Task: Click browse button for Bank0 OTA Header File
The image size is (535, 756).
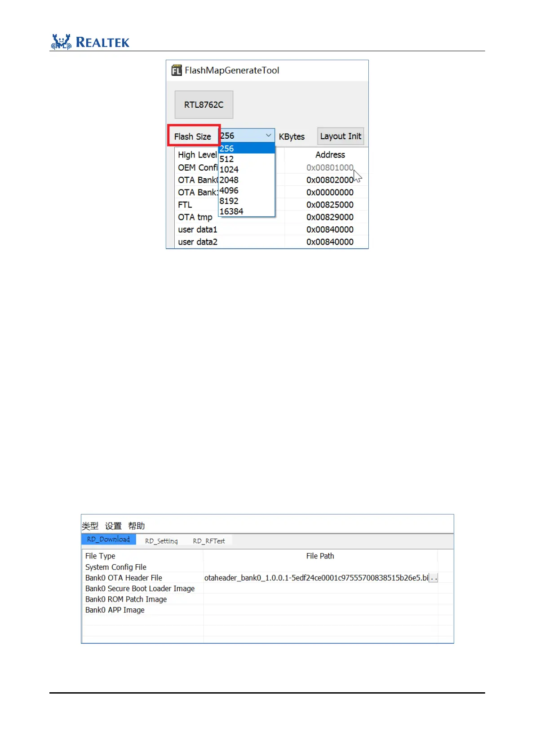Action: point(433,578)
